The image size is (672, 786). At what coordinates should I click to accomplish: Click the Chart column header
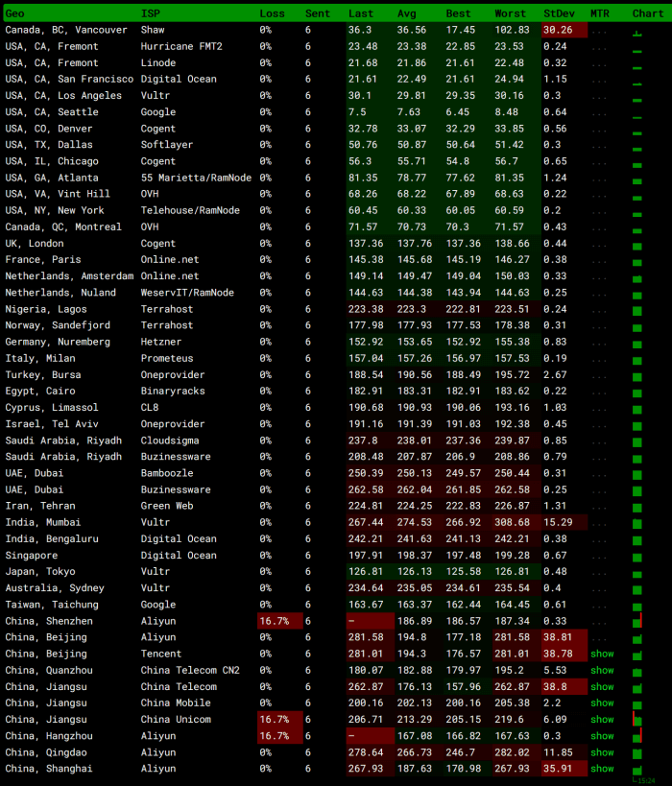(647, 13)
